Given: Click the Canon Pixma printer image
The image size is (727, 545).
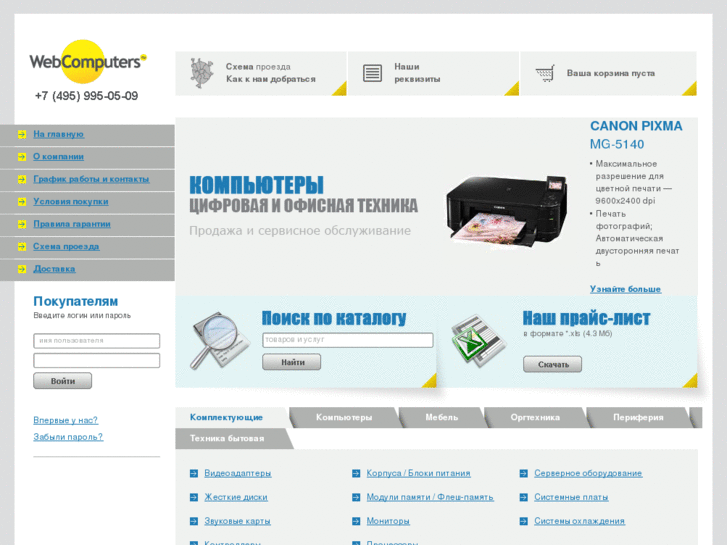Looking at the screenshot, I should click(x=506, y=210).
